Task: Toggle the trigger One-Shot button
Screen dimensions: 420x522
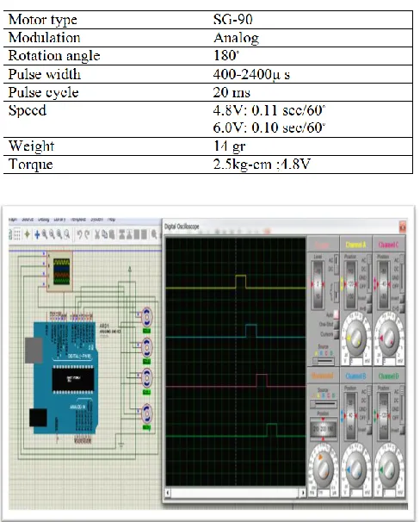Action: 337,324
